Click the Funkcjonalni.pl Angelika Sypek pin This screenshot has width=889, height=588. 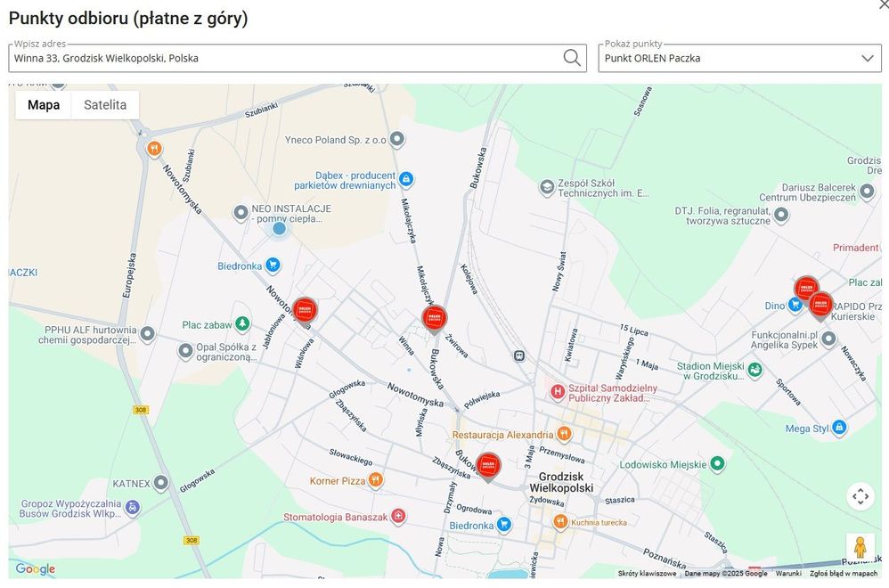pyautogui.click(x=829, y=339)
